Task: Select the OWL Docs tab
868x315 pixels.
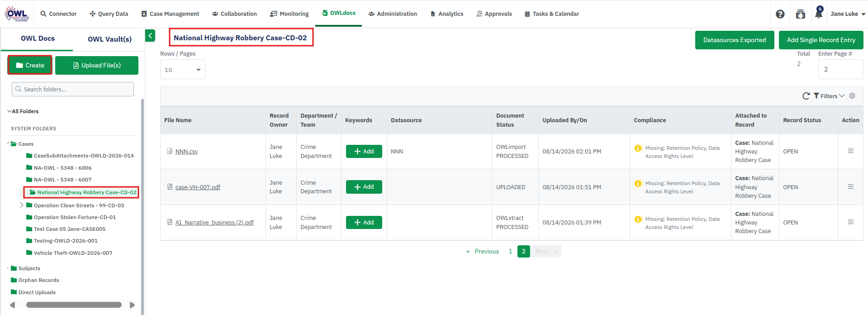Action: (38, 38)
